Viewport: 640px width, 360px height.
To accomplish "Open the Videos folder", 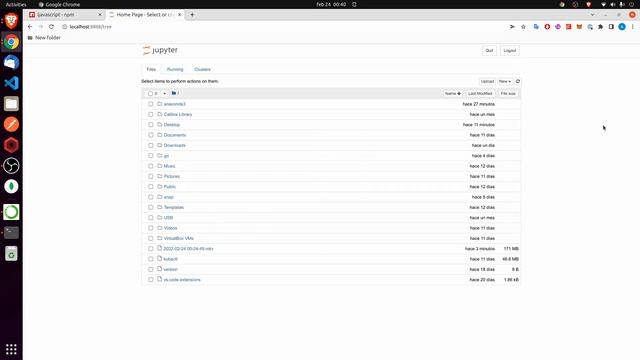I will 171,228.
